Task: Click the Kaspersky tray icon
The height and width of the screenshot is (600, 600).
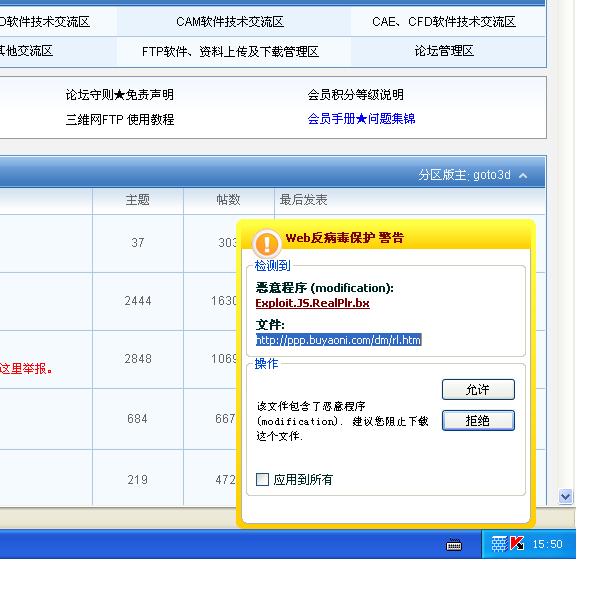Action: click(517, 543)
